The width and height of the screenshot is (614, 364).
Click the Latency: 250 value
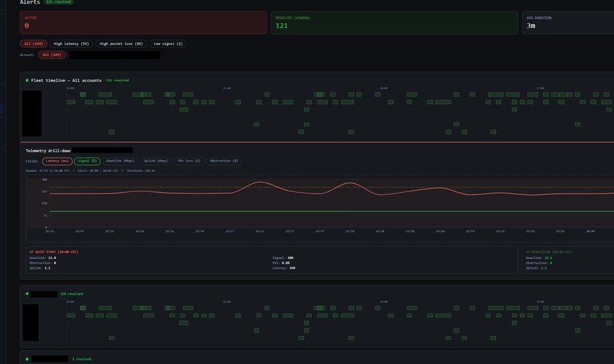pyautogui.click(x=284, y=268)
